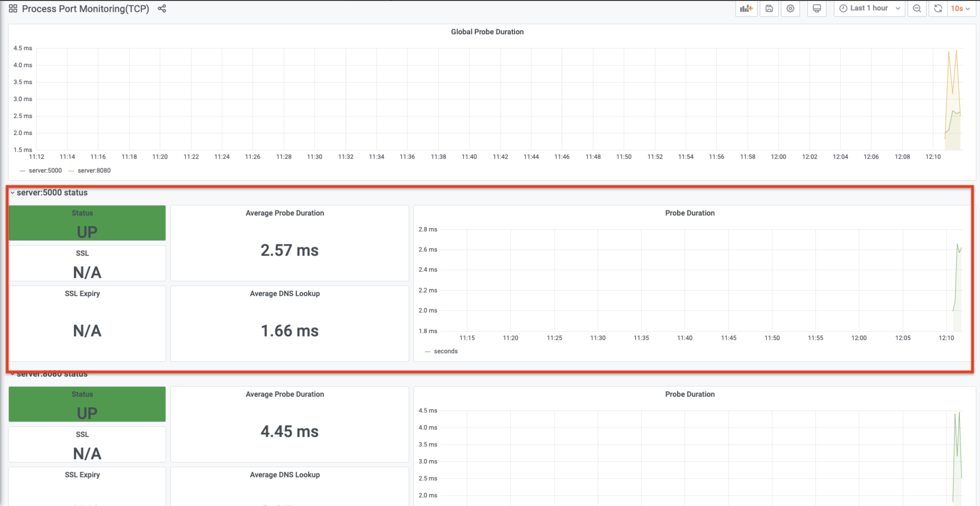Open dashboard settings gear
Viewport: 980px width, 506px height.
tap(790, 8)
